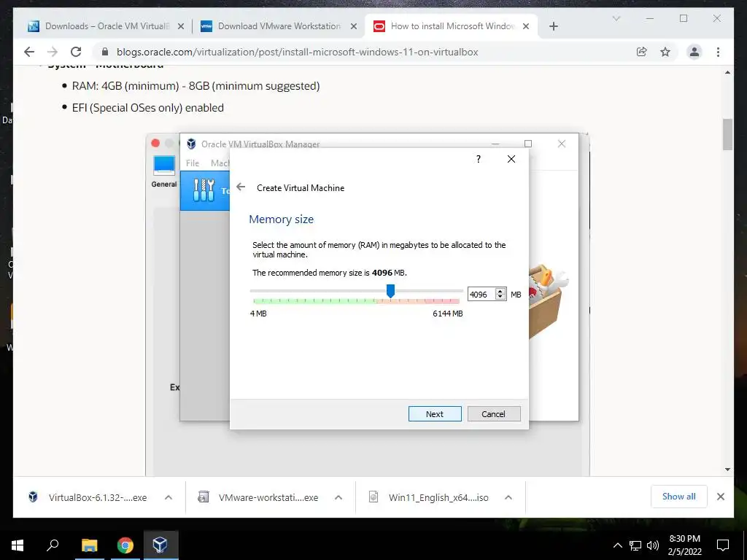Expand options for VMware-workstation download
Screen dimensions: 747x560
(338, 497)
